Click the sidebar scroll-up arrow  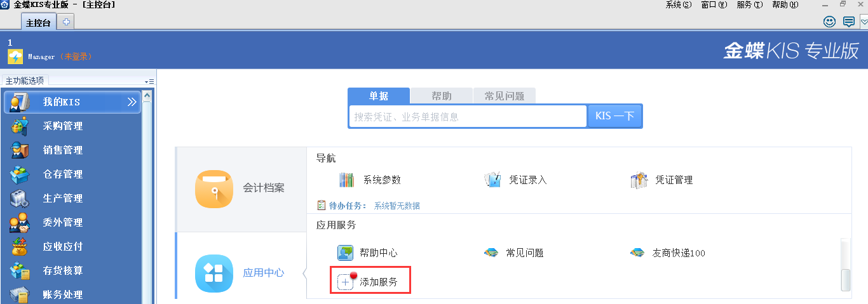click(x=147, y=95)
